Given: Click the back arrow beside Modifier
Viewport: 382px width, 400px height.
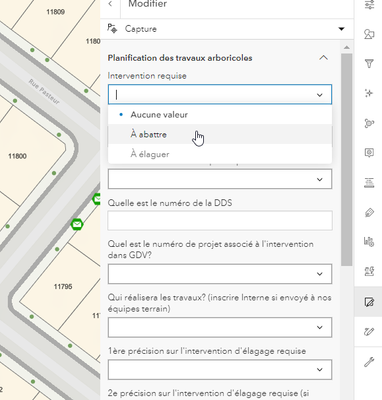Looking at the screenshot, I should click(x=110, y=4).
